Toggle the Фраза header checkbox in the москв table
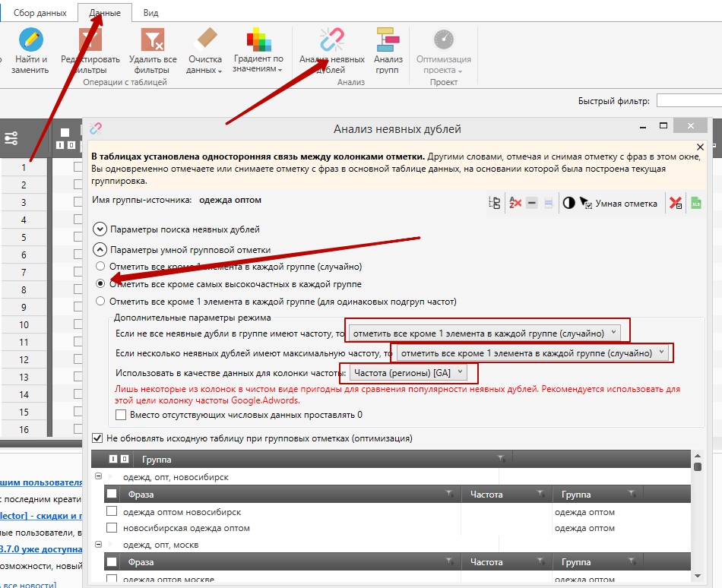The height and width of the screenshot is (588, 722). pos(112,561)
